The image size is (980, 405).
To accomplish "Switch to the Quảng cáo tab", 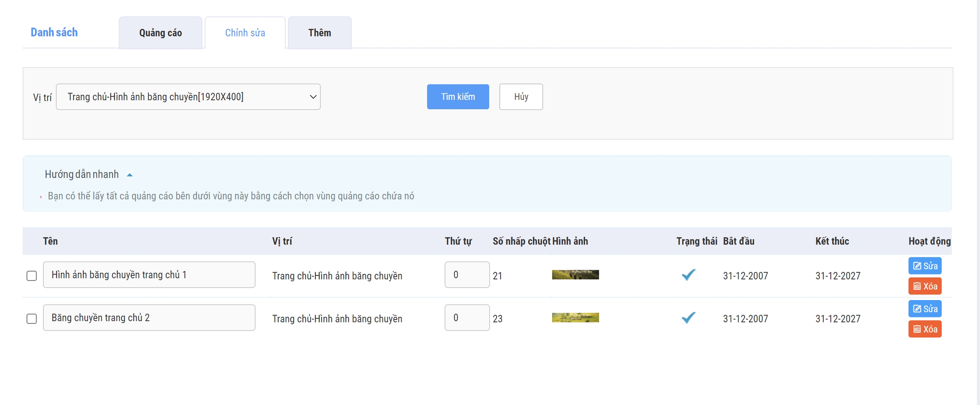I will point(160,33).
